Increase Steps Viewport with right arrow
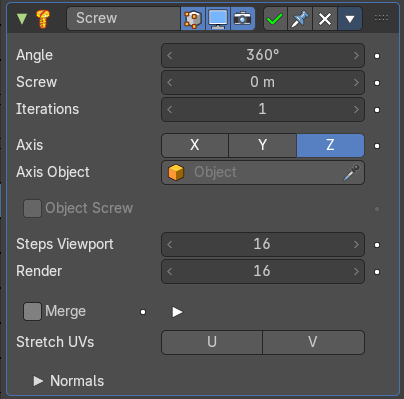 click(x=356, y=244)
